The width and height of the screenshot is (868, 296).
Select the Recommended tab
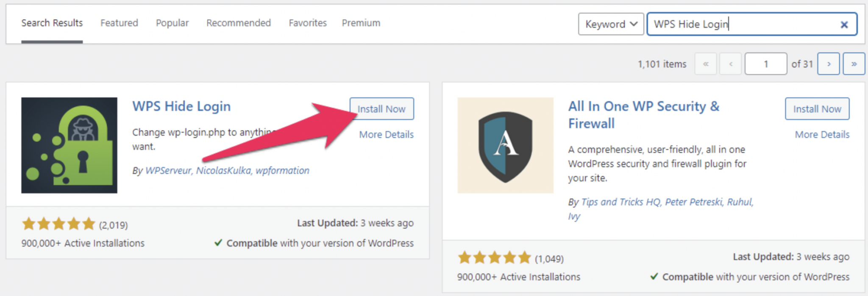point(239,23)
